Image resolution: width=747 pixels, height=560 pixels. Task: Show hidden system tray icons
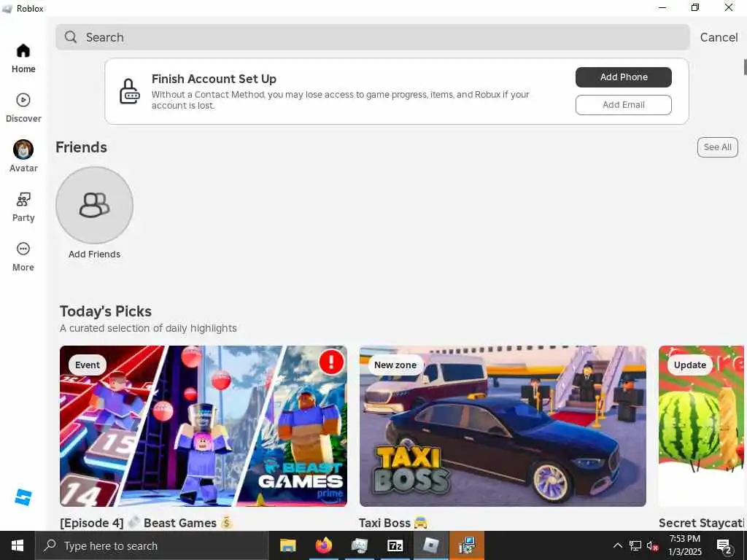click(x=617, y=545)
